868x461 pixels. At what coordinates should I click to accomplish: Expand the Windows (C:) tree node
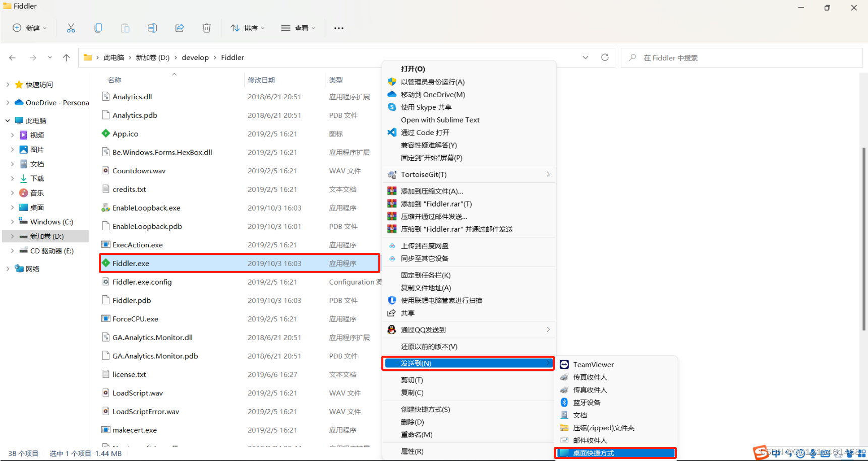pyautogui.click(x=13, y=222)
